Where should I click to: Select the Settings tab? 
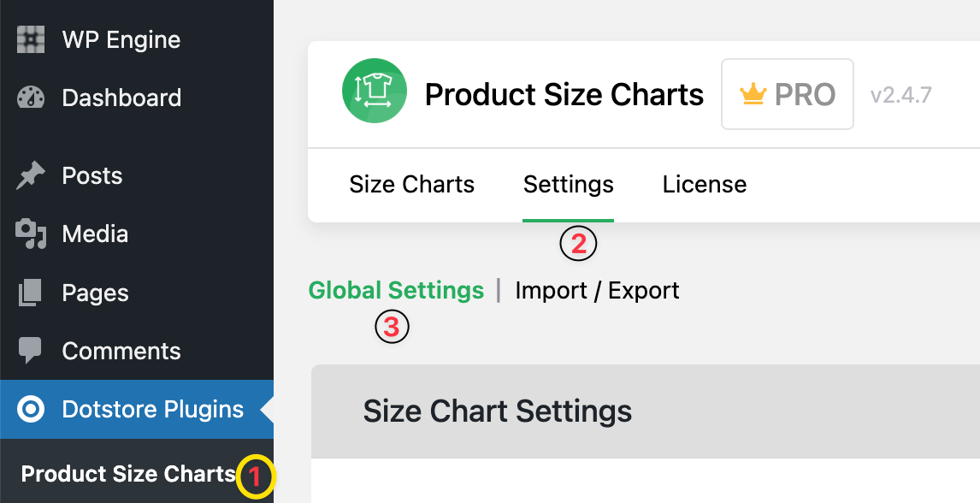(x=568, y=184)
